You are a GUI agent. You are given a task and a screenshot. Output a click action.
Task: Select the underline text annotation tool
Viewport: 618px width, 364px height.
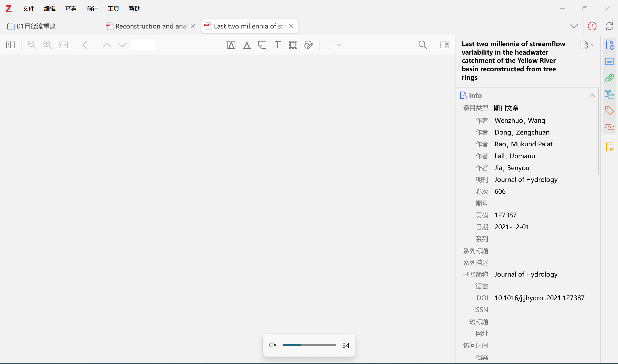click(247, 45)
